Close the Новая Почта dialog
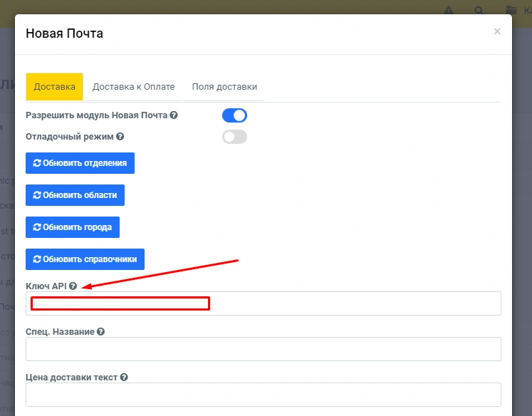The height and width of the screenshot is (416, 532). (x=497, y=31)
